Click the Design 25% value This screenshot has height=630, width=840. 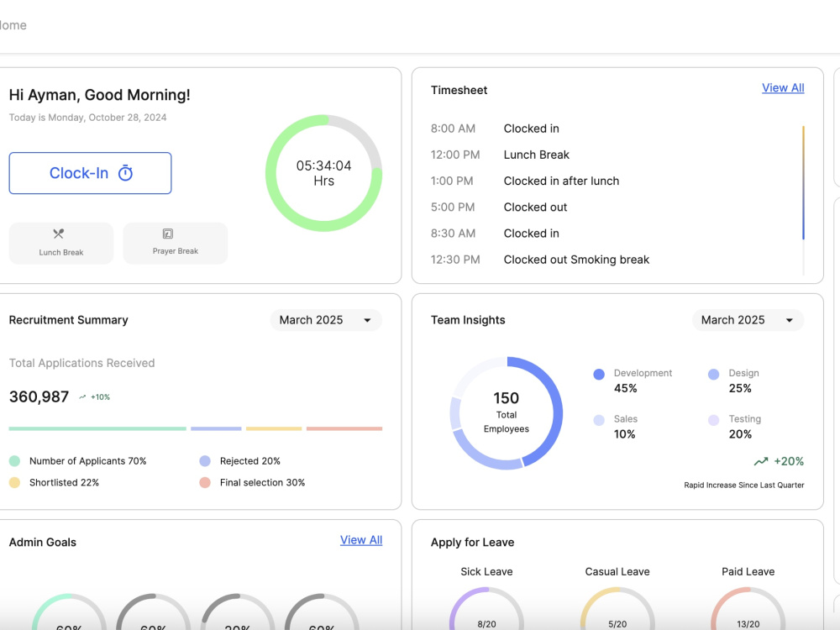click(x=740, y=388)
